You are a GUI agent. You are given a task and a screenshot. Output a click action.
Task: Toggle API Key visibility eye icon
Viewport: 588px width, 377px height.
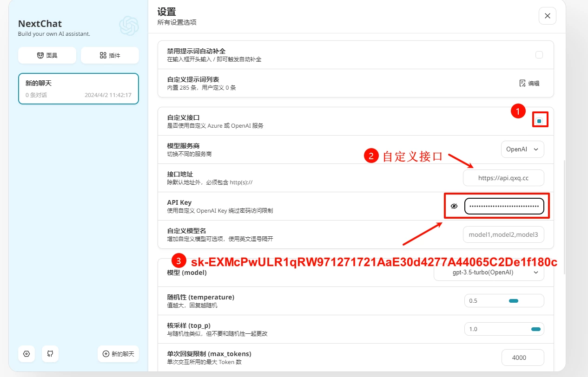(x=454, y=206)
